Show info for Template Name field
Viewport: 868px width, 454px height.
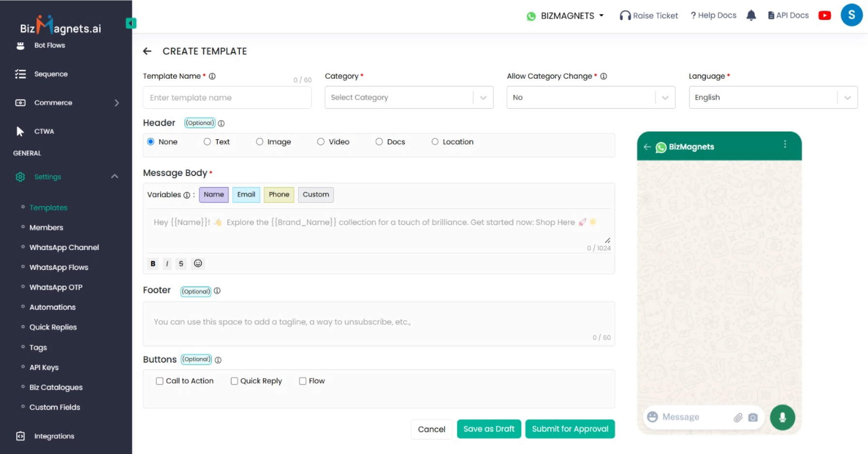[x=212, y=76]
